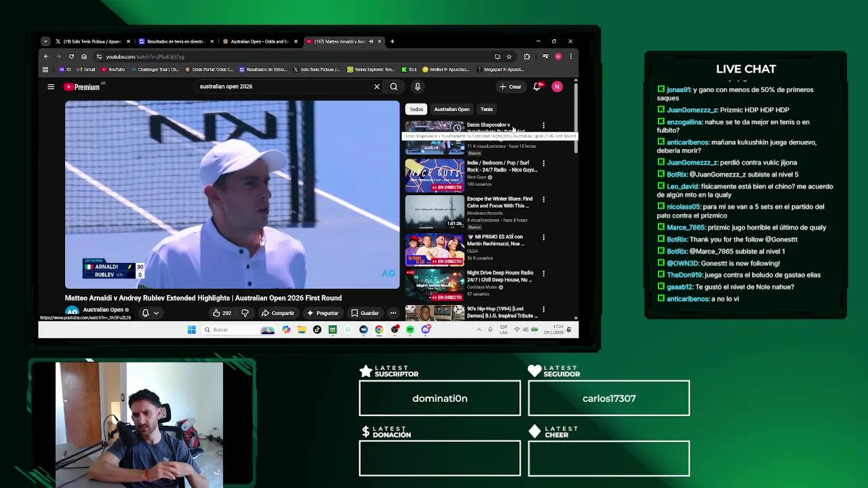Open options for Denis Shapovalov video
This screenshot has height=488, width=868.
543,126
